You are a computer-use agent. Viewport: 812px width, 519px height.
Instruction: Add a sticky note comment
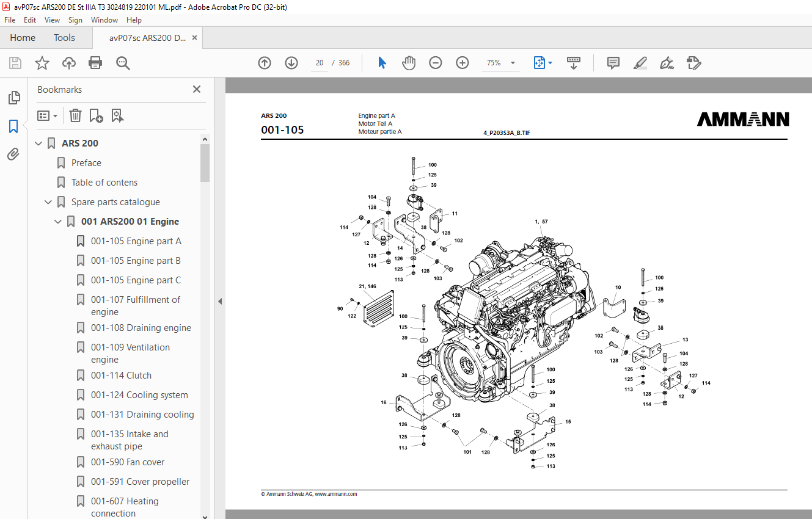(x=613, y=63)
